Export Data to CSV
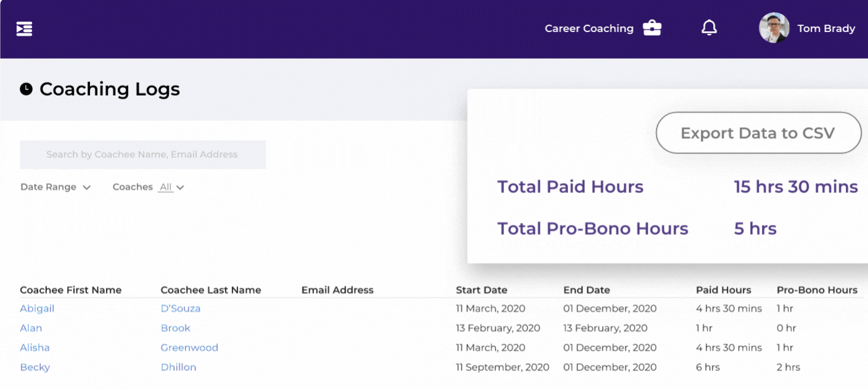 [x=758, y=133]
